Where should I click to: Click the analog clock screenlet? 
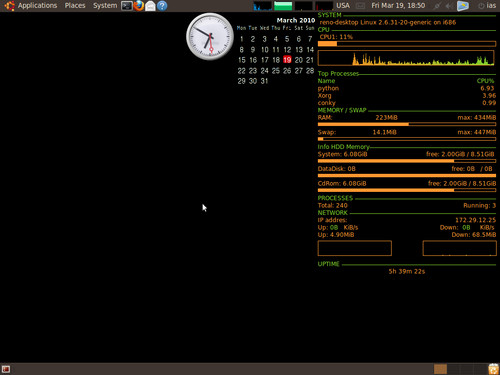210,37
